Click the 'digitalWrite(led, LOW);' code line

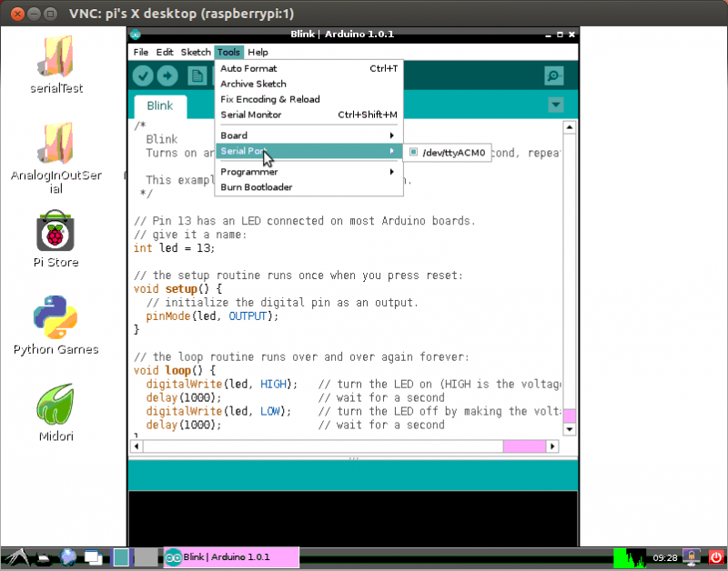pos(218,412)
